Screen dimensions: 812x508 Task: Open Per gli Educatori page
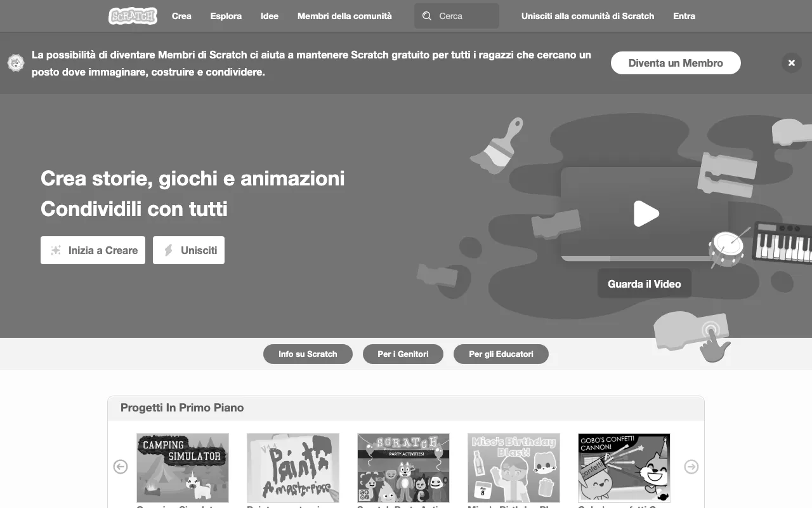(x=501, y=354)
